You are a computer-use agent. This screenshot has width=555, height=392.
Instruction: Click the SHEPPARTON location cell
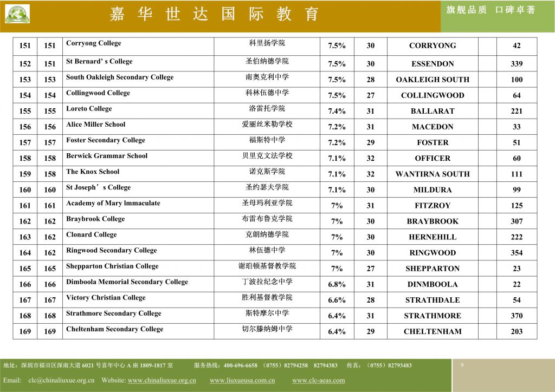(x=433, y=269)
